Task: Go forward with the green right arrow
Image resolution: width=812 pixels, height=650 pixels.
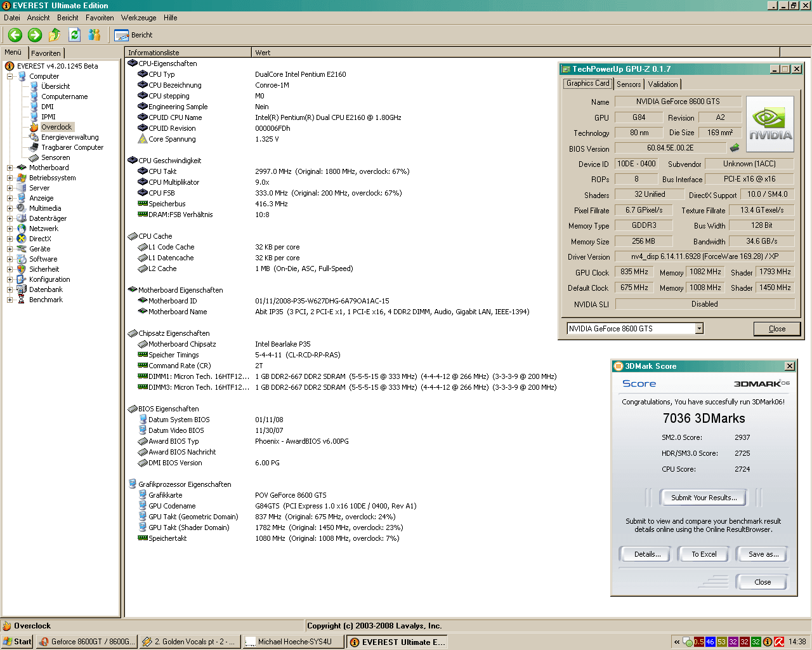Action: [35, 35]
